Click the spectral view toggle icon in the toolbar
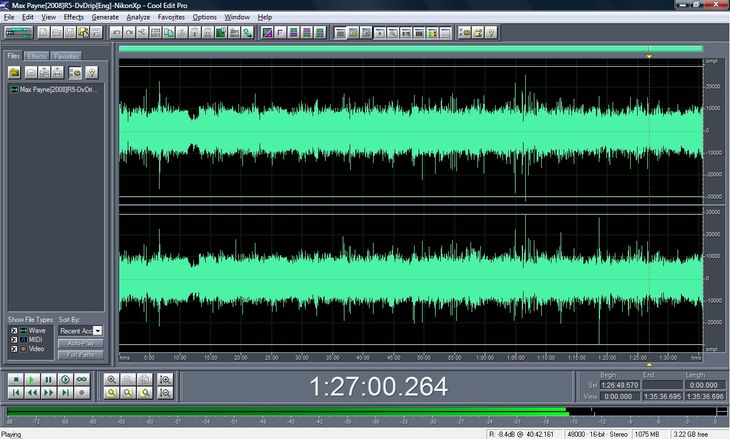Screen dimensions: 730x439 267,33
